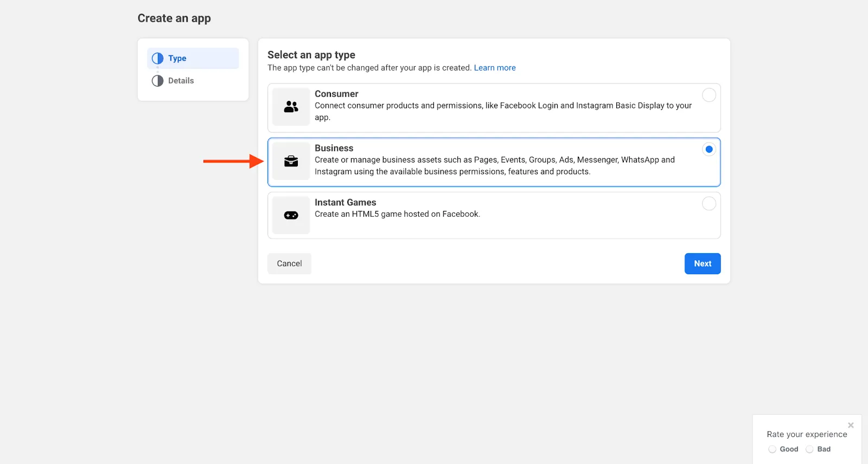Click the Instant Games title text
Viewport: 868px width, 464px height.
pyautogui.click(x=345, y=202)
